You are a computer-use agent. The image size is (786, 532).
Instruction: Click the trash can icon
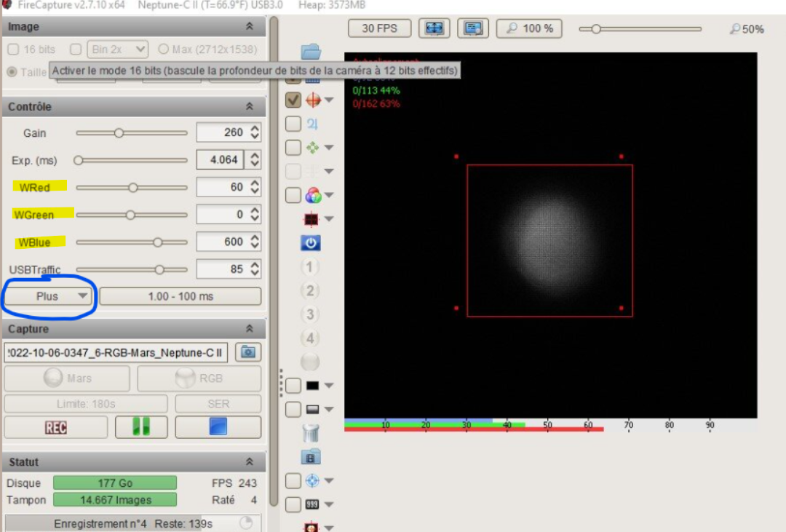tap(311, 433)
